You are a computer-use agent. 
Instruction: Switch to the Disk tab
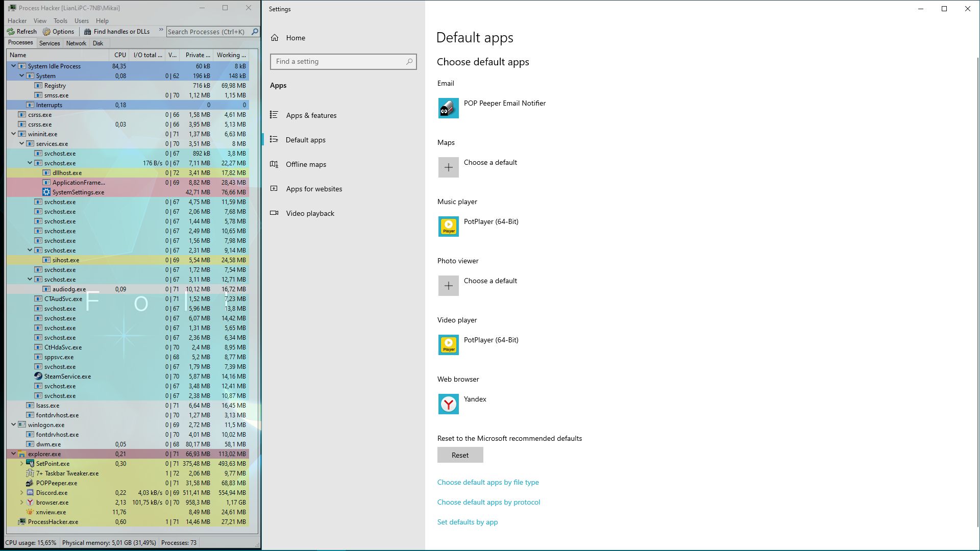coord(98,43)
